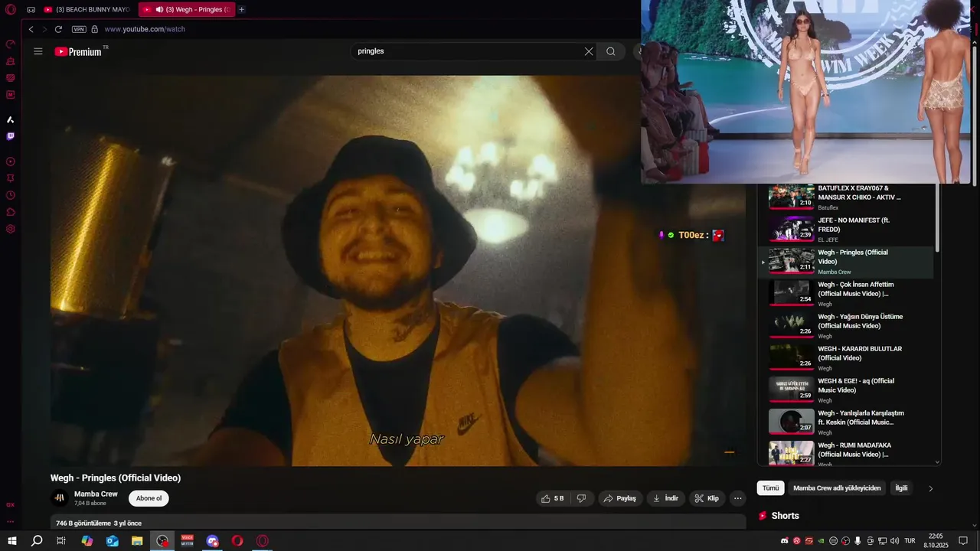The image size is (980, 551).
Task: Show more filter chips with arrow
Action: click(x=931, y=488)
